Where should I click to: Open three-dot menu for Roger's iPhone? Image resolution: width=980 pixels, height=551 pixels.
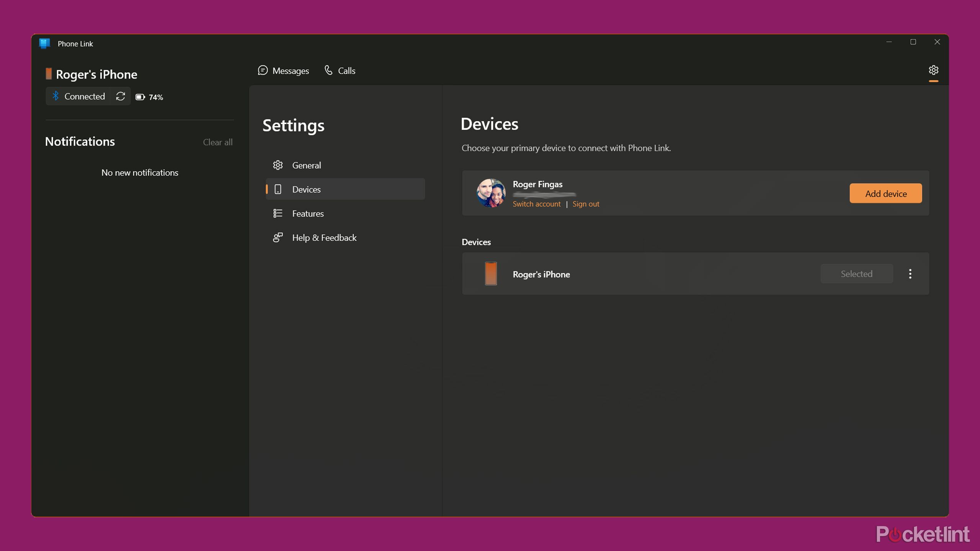pos(910,274)
